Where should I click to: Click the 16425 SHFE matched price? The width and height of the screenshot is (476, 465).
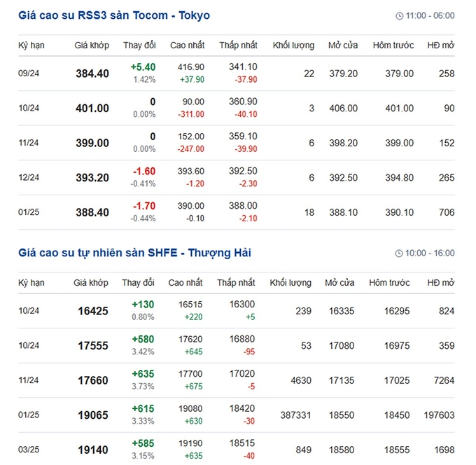click(93, 311)
